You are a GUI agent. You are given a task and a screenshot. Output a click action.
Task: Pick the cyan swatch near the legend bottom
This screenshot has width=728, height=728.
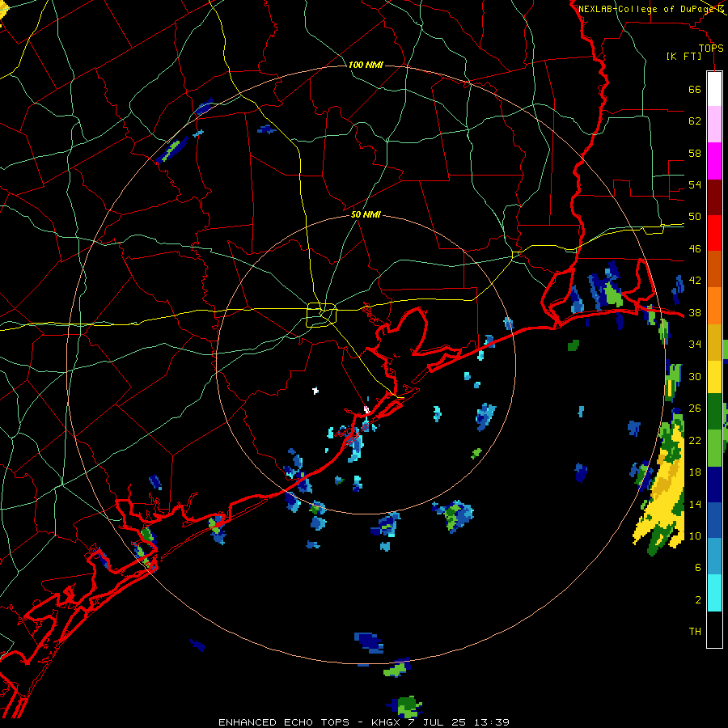714,593
